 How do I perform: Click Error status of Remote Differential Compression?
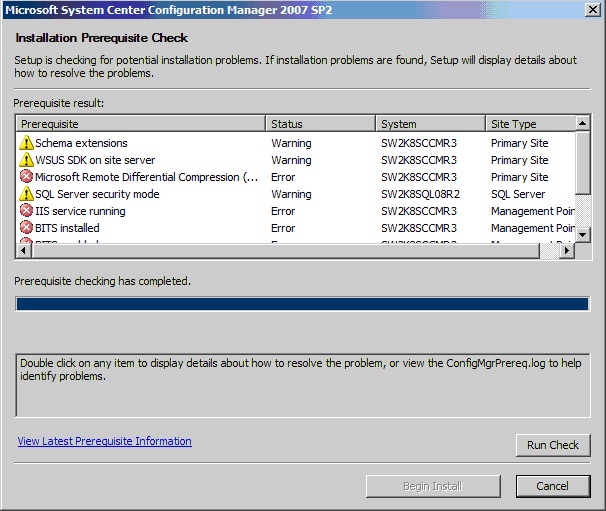click(x=283, y=177)
